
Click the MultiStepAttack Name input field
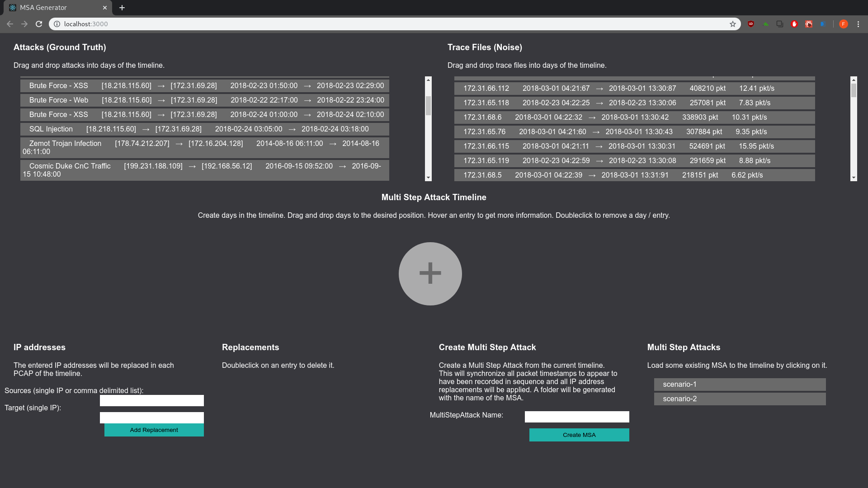click(577, 417)
